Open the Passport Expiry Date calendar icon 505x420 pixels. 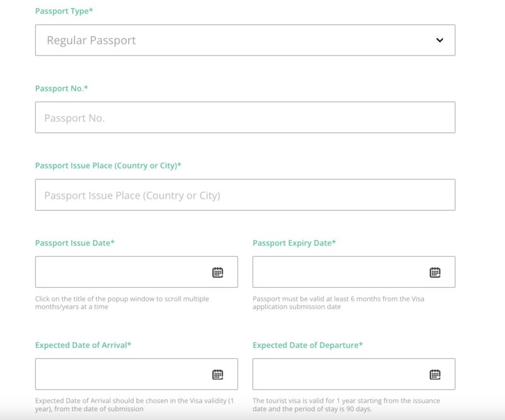pos(435,272)
